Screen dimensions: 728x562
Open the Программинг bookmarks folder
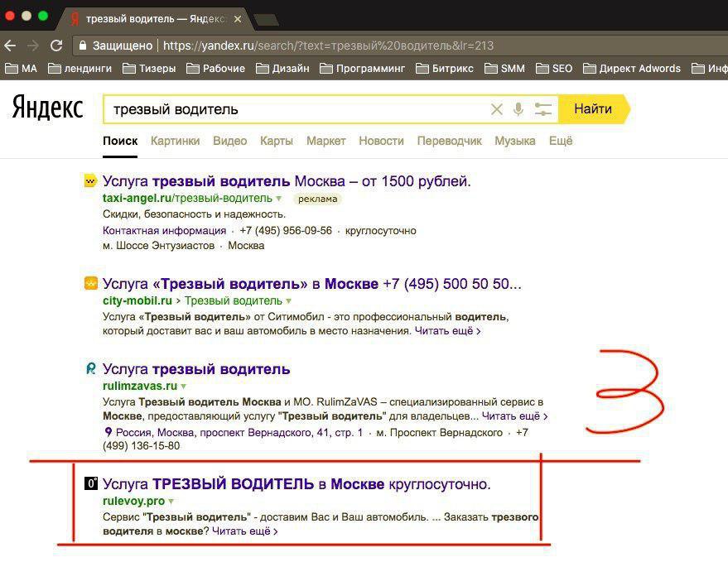[362, 69]
